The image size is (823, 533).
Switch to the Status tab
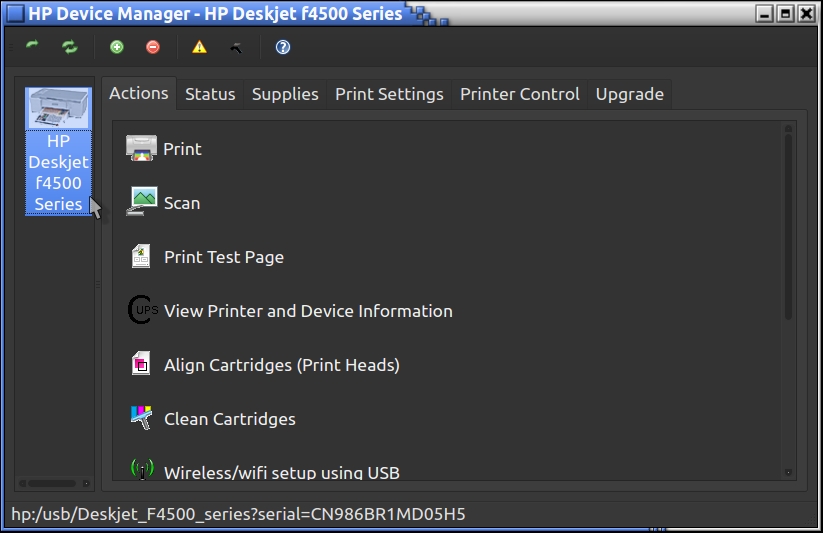tap(210, 94)
